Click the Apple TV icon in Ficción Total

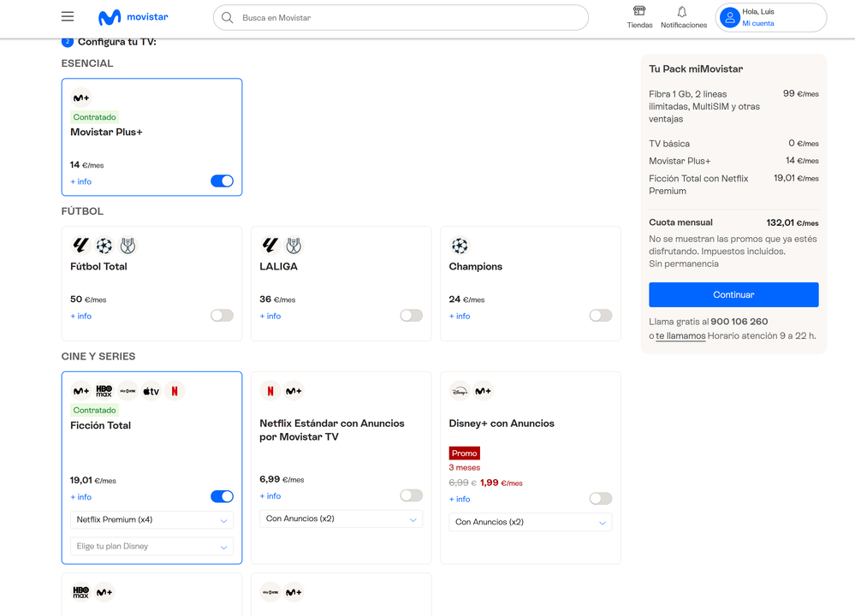pyautogui.click(x=151, y=391)
